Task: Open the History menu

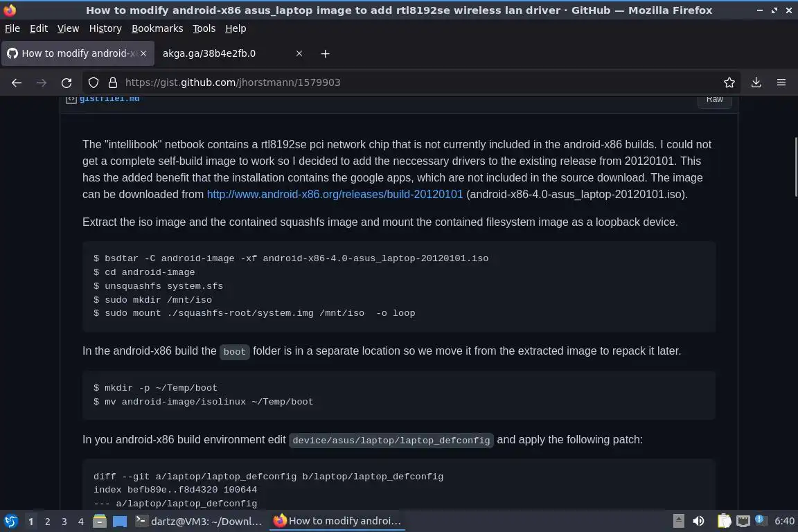Action: click(x=105, y=28)
